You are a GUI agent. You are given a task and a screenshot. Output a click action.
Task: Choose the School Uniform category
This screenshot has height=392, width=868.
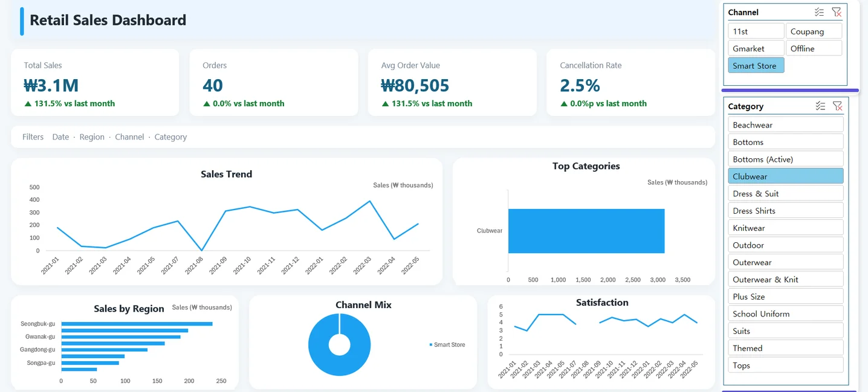786,313
